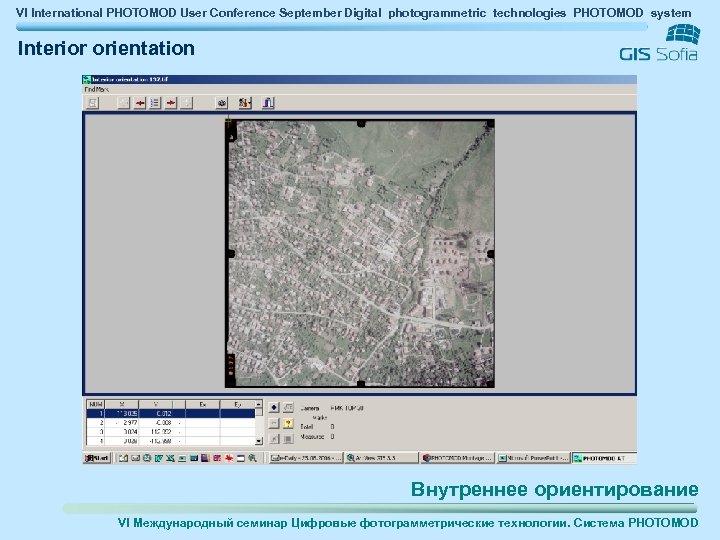Open the FindMark menu

96,90
